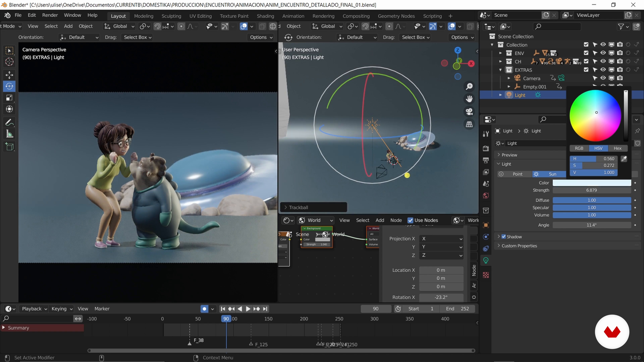
Task: Open the Object Data light properties tab
Action: (x=486, y=260)
